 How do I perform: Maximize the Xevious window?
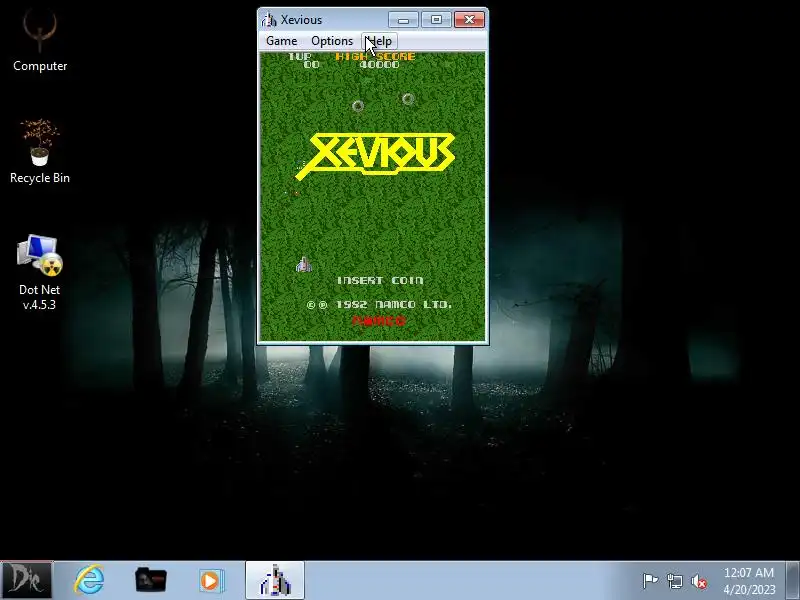click(436, 19)
